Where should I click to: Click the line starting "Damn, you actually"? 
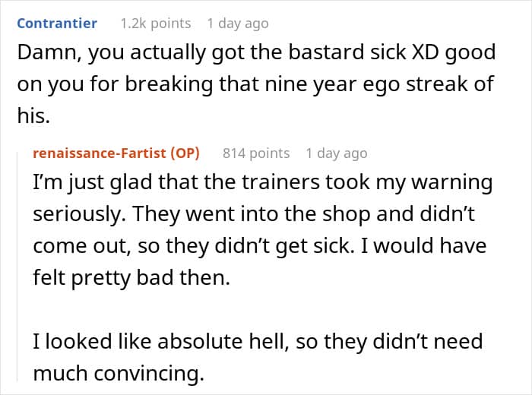click(x=255, y=54)
